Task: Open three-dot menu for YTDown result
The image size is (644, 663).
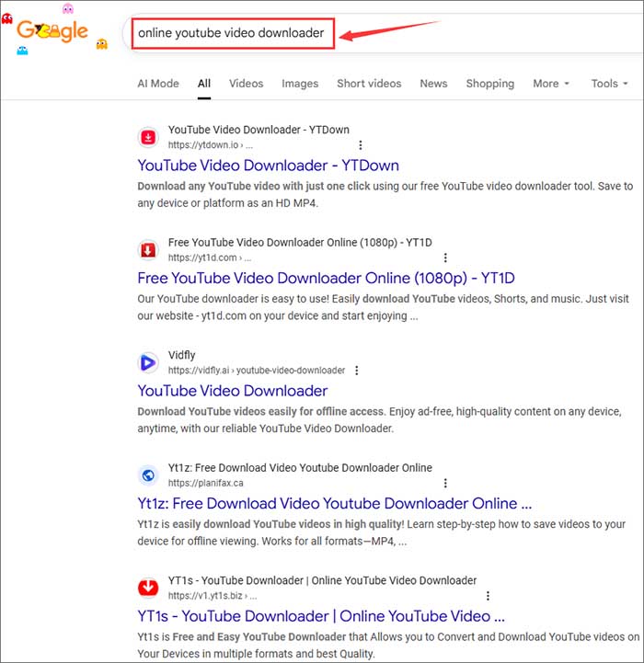Action: click(361, 145)
